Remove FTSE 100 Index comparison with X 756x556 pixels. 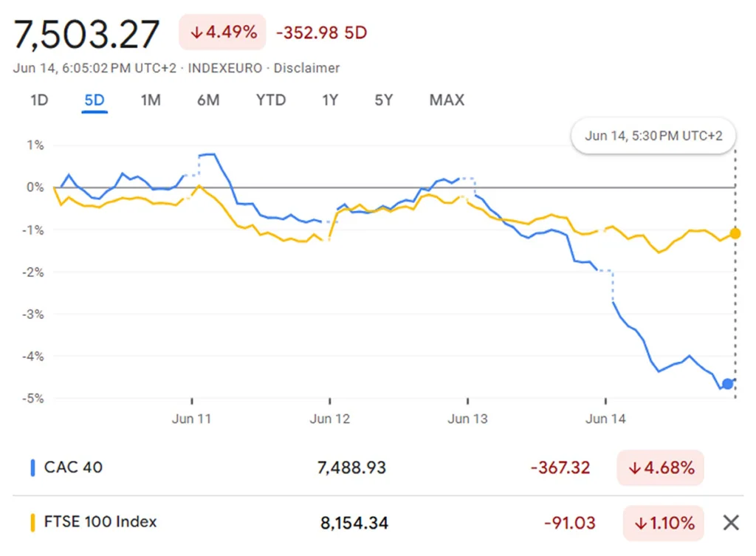coord(730,523)
